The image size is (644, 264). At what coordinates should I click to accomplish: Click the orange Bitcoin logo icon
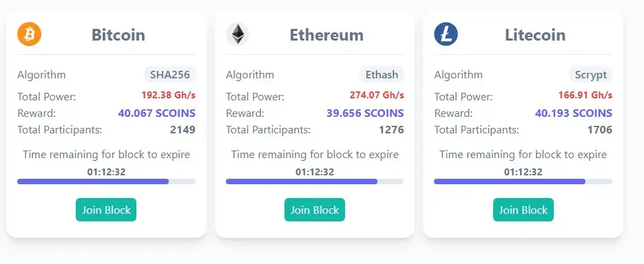[29, 34]
